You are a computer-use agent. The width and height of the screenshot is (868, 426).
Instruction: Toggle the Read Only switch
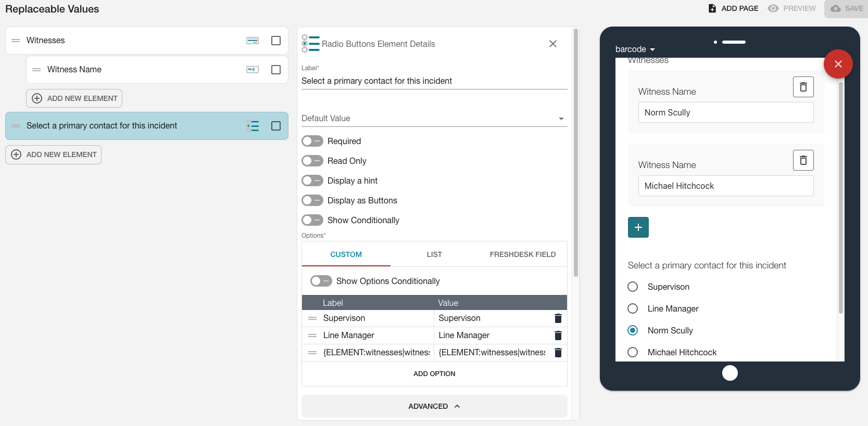click(312, 161)
